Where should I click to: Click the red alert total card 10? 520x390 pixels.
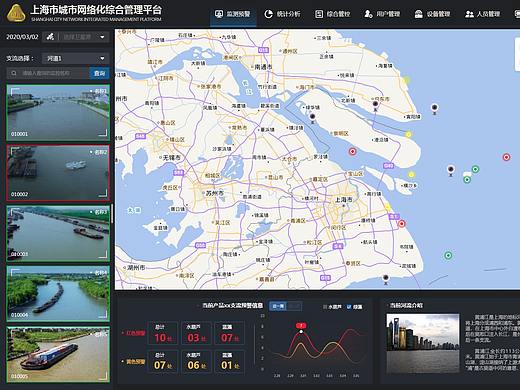[163, 333]
